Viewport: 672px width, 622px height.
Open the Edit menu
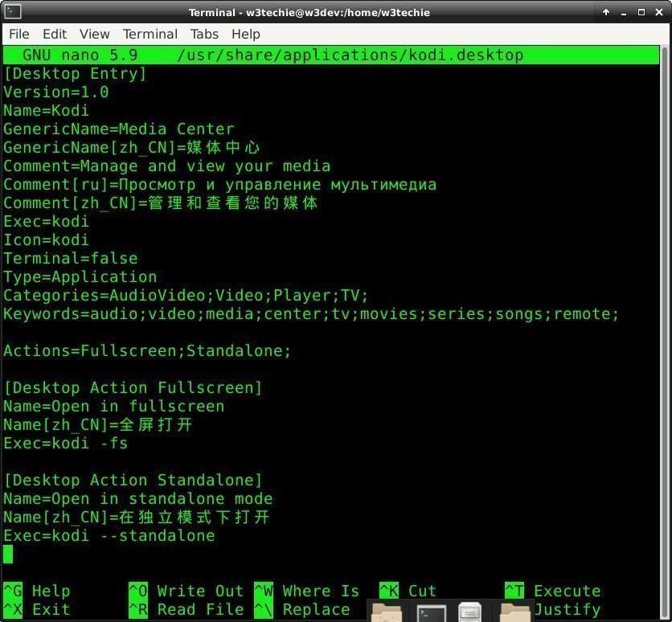click(55, 34)
